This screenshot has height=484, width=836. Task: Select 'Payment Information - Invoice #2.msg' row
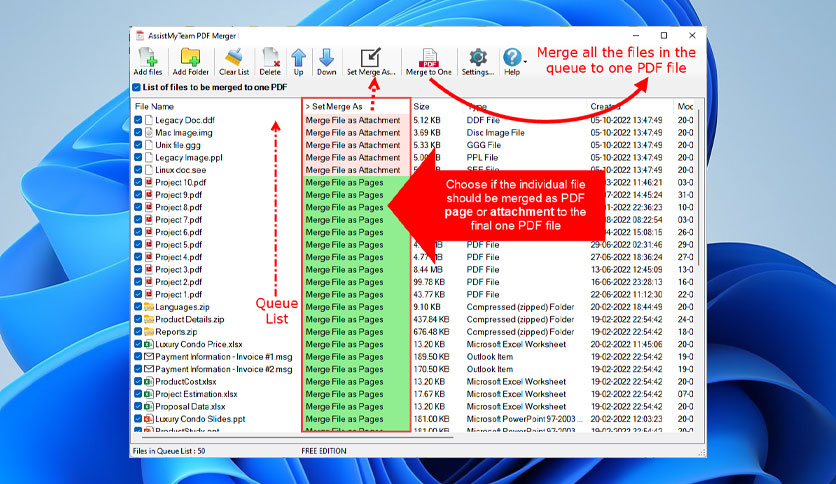click(224, 368)
